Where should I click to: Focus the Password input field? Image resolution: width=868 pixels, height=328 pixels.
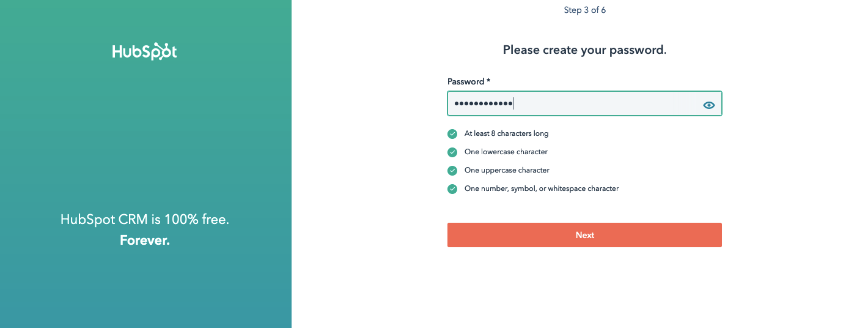click(575, 104)
